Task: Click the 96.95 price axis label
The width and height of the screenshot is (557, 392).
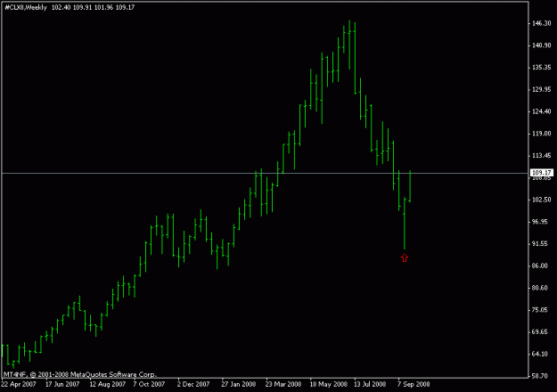Action: click(540, 222)
